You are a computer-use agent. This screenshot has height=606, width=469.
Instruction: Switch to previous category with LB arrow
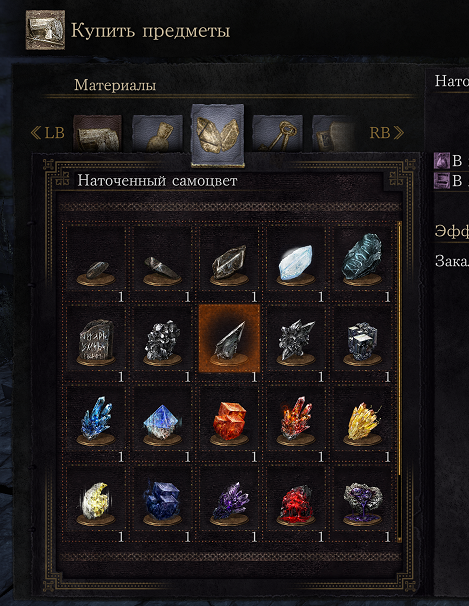(x=47, y=133)
